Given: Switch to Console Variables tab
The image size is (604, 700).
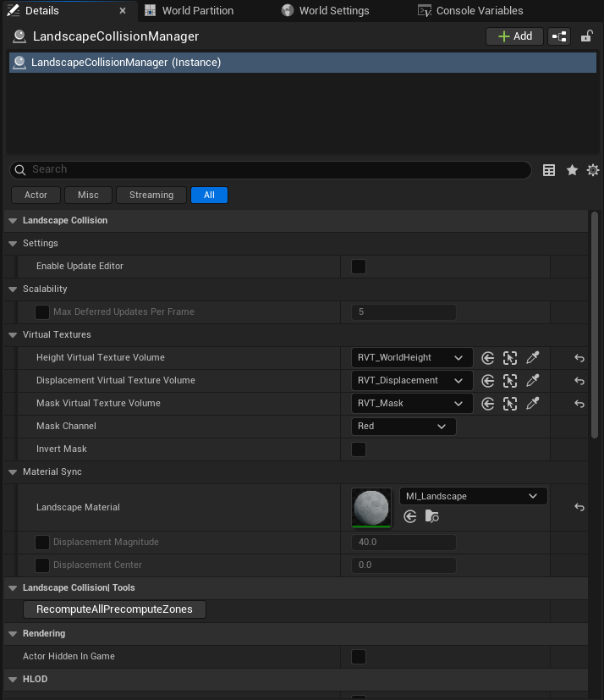Looking at the screenshot, I should coord(470,11).
